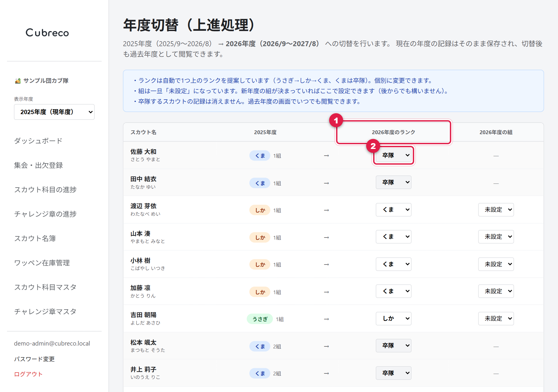This screenshot has width=558, height=392.
Task: Open rank dropdown for 小林 樹
Action: [x=394, y=264]
